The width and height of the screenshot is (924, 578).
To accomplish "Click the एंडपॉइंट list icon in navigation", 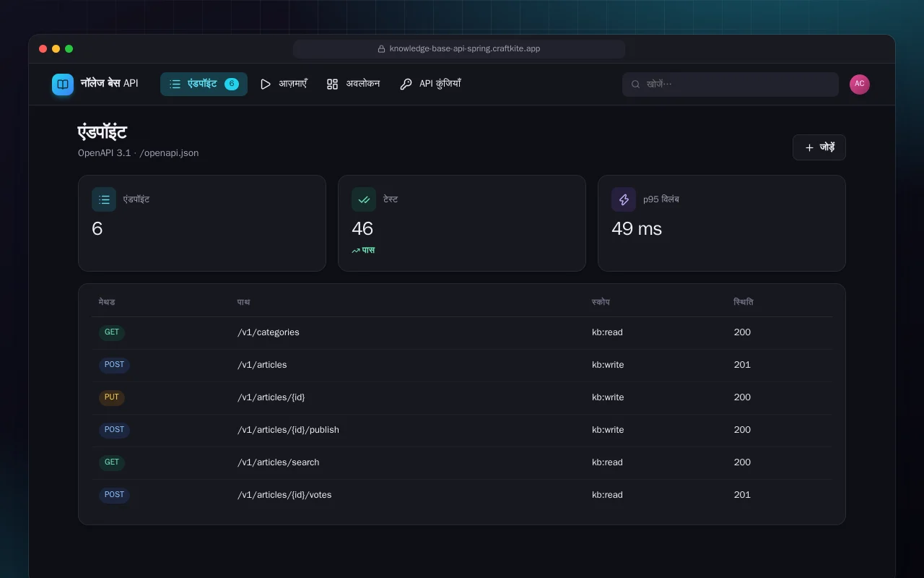I will pos(175,85).
